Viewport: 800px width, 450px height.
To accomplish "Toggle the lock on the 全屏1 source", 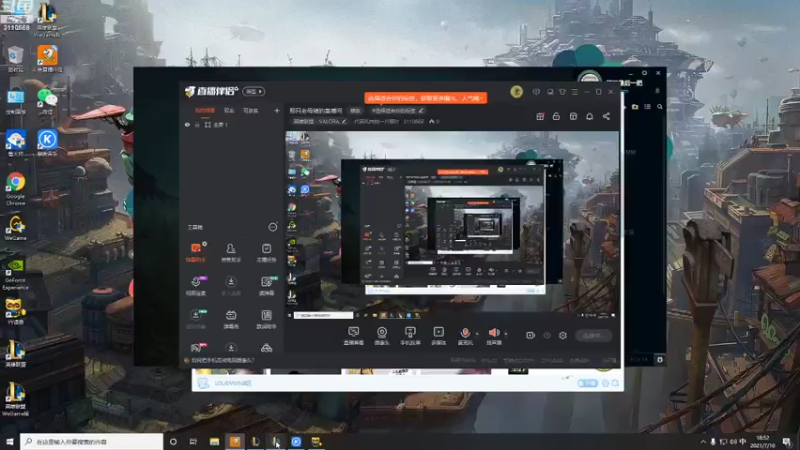I will (x=197, y=124).
